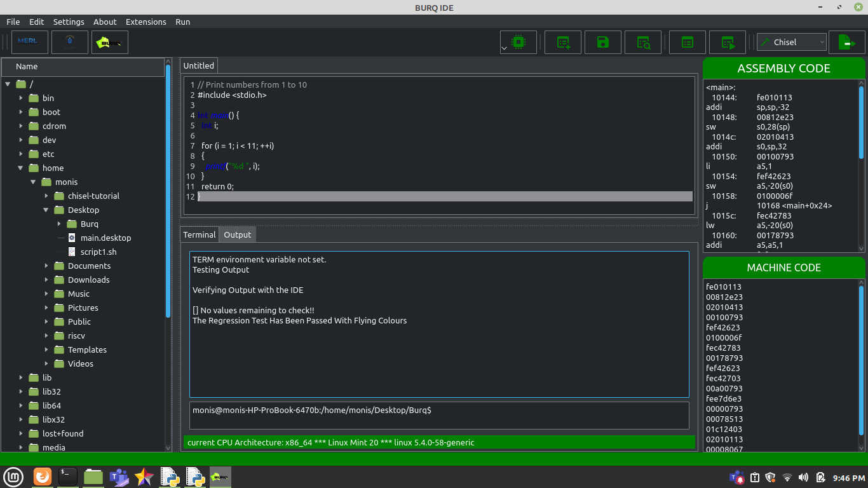Click the green CPU chip toolbar icon

coord(519,43)
